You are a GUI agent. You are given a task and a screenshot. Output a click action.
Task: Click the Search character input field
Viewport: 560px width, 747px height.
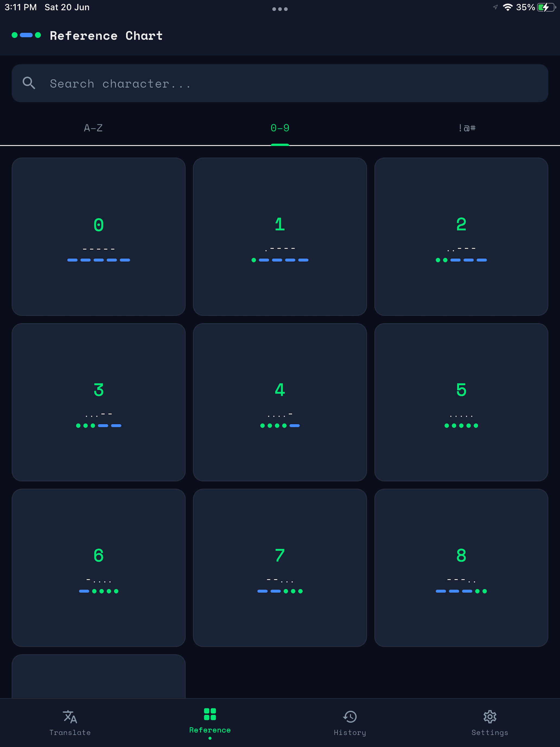pos(280,83)
